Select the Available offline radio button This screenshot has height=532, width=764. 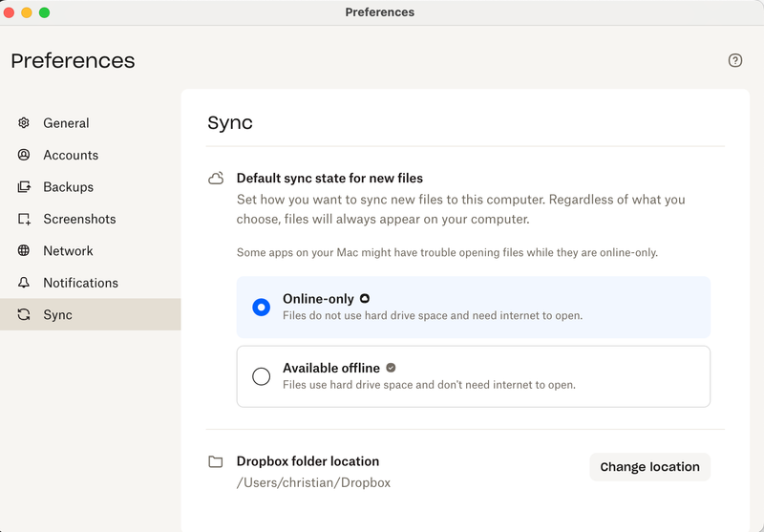point(261,376)
